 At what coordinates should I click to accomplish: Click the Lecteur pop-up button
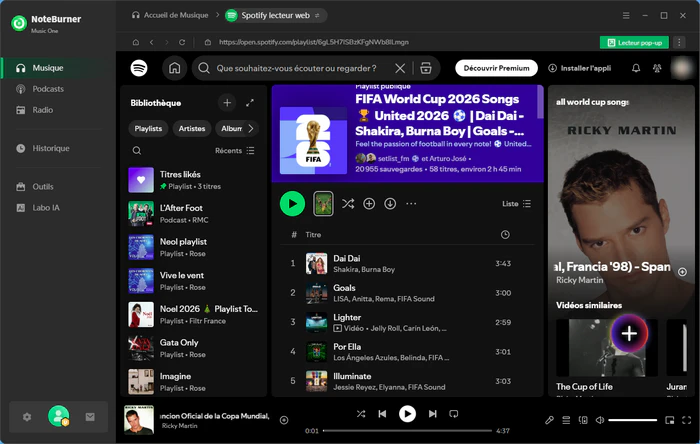coord(634,42)
